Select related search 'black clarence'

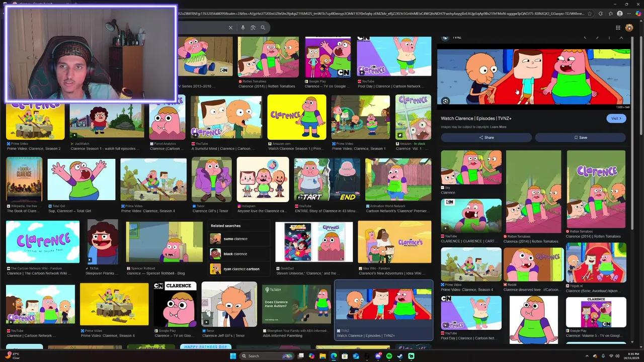(239, 254)
